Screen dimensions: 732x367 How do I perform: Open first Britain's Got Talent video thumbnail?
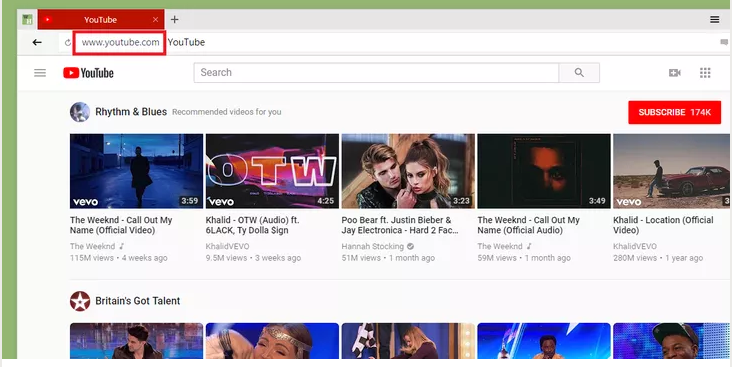(x=136, y=341)
